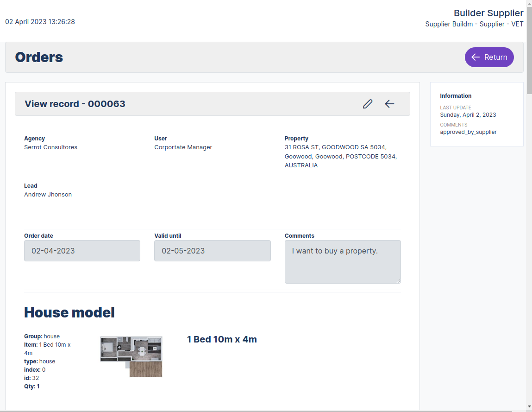Click the back arrow icon beside the pencil
Viewport: 532px width, 412px height.
[x=389, y=104]
